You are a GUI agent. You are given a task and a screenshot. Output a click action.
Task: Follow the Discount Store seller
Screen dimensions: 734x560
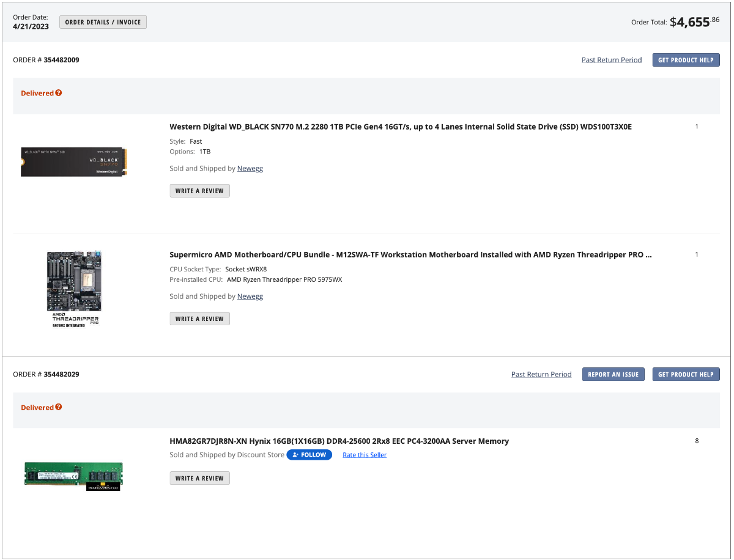(310, 455)
